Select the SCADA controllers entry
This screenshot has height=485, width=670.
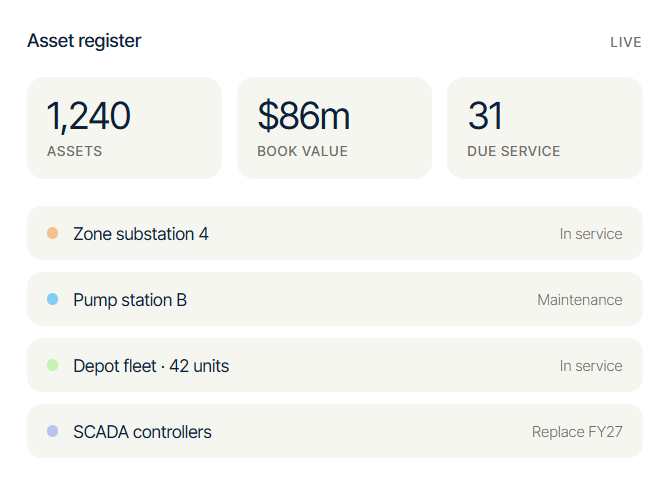tap(335, 431)
